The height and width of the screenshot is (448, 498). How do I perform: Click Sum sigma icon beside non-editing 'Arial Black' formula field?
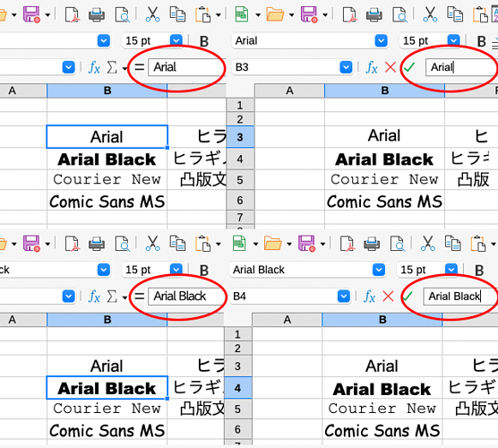point(112,297)
